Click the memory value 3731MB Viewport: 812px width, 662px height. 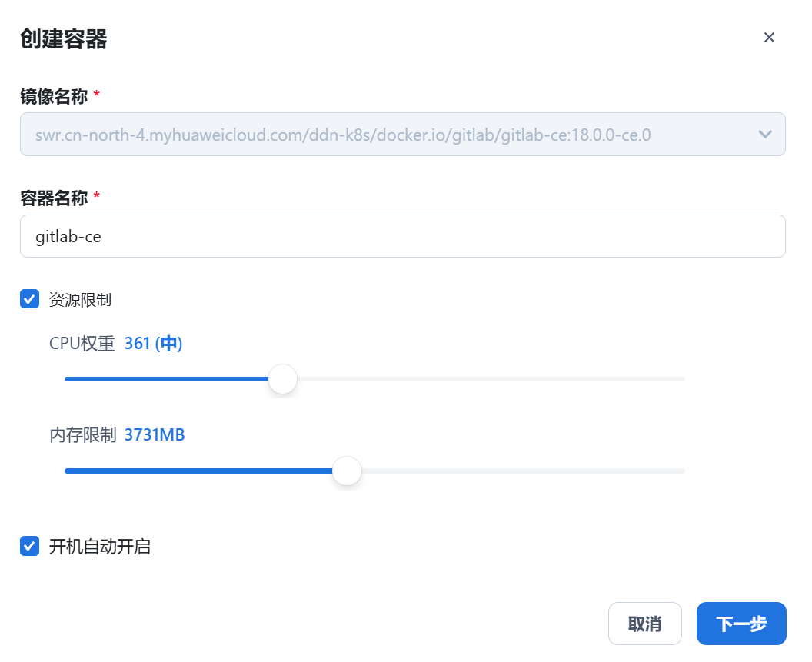[155, 435]
